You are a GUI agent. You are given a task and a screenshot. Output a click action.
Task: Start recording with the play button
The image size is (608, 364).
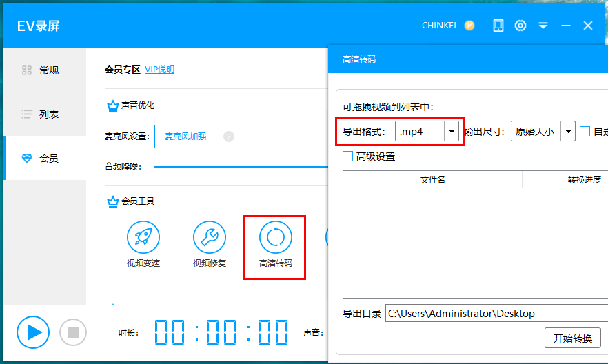34,332
